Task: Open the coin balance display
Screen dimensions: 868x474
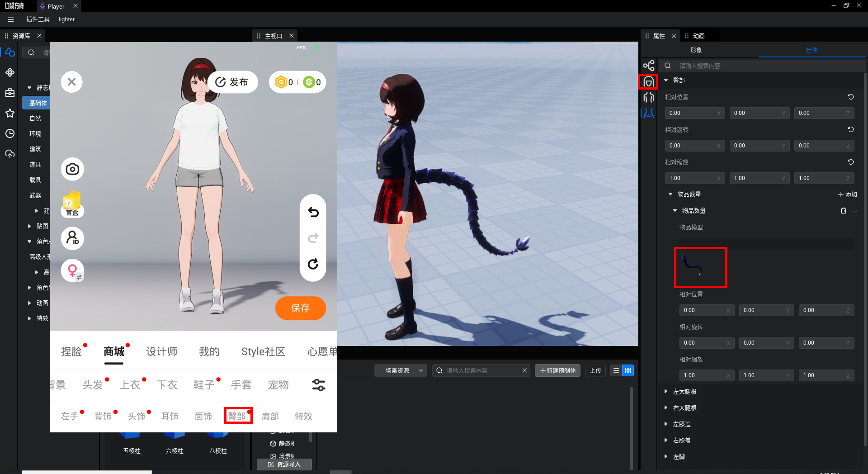Action: (297, 82)
